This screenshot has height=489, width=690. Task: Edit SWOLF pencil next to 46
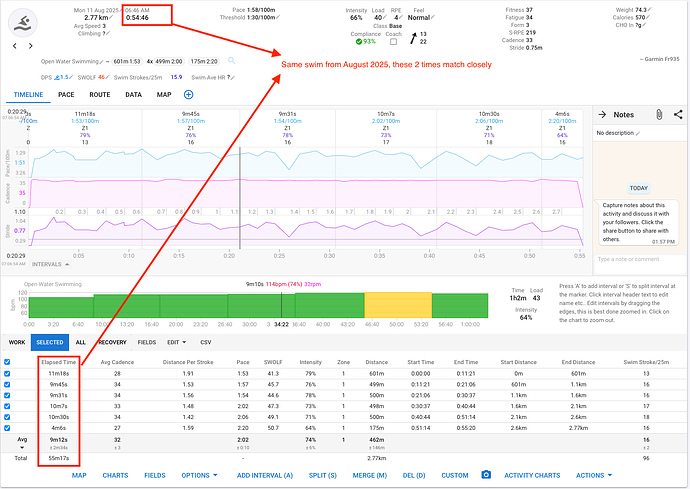107,77
